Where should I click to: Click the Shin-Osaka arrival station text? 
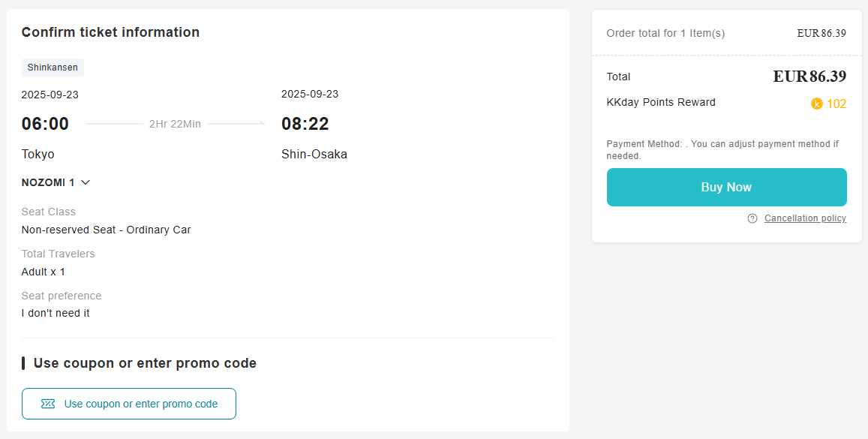tap(314, 155)
